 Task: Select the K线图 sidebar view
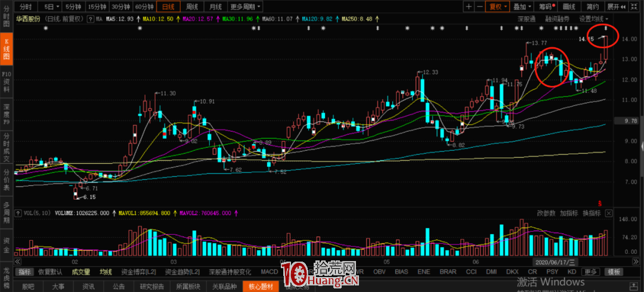click(6, 49)
